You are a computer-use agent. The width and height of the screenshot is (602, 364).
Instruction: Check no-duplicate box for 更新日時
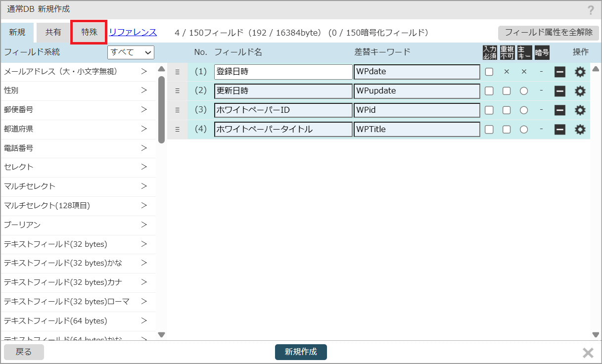[507, 91]
